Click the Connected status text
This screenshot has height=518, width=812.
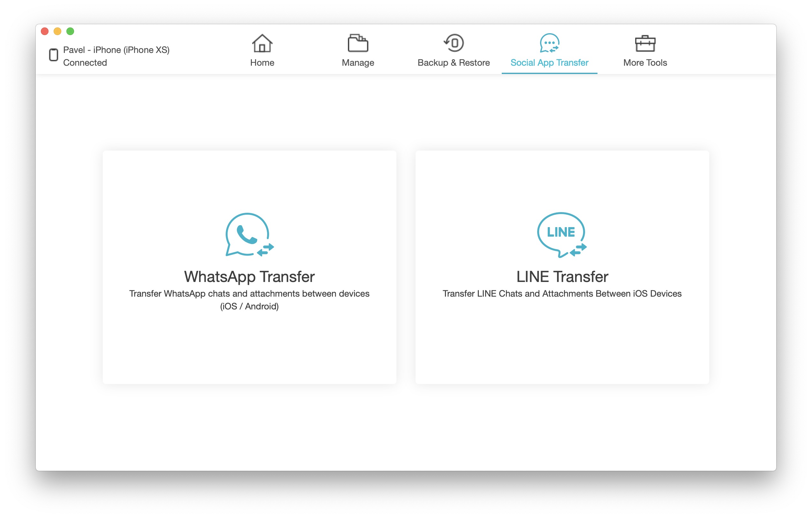click(85, 63)
